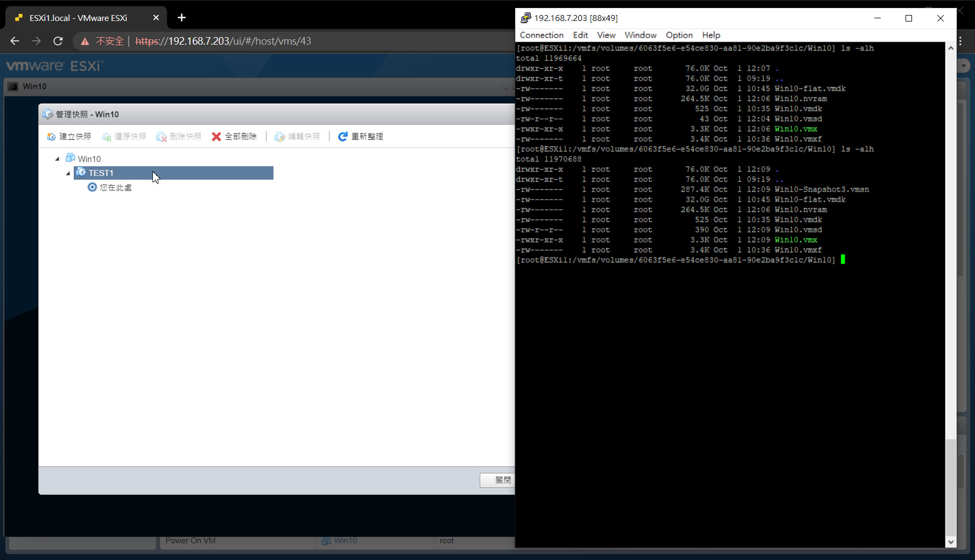Refresh the snapshot list (重新整理)
The image size is (975, 560).
click(x=361, y=137)
